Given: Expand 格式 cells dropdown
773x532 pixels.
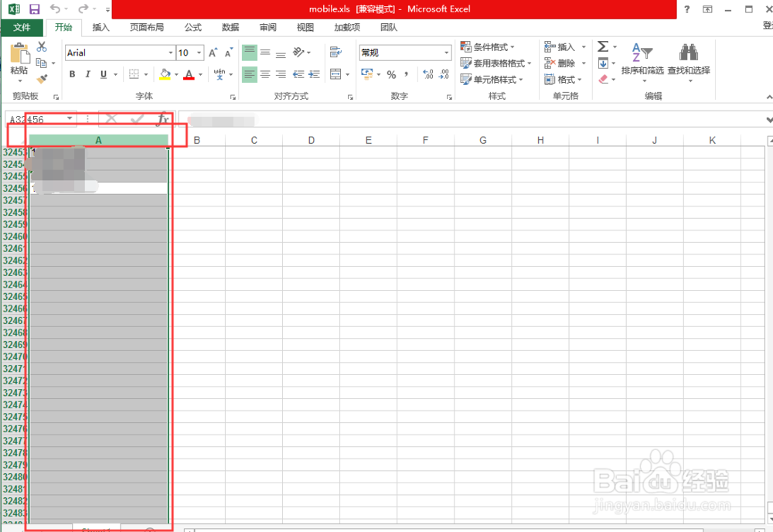Looking at the screenshot, I should [x=579, y=80].
